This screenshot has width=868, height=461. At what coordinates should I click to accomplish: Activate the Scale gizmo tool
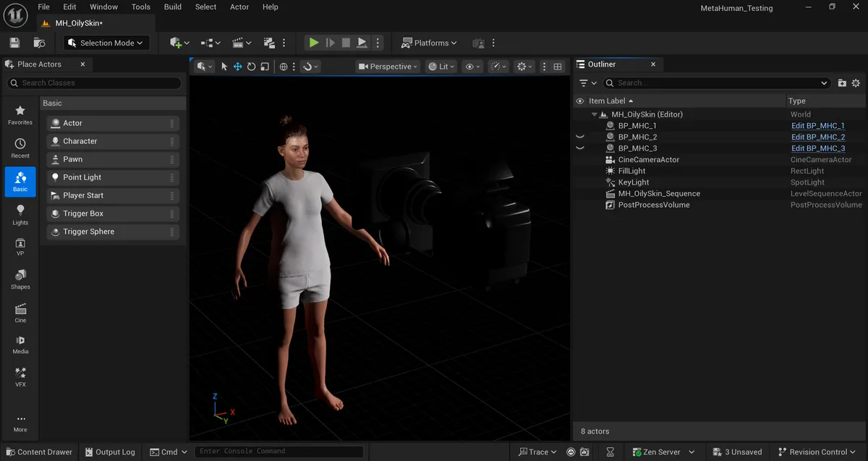(265, 67)
